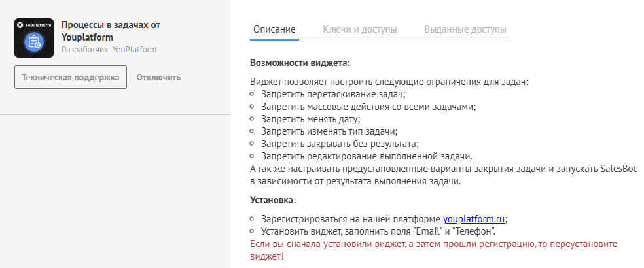Screen dimensions: 644x268
Task: Click Запретить редактирование выполненной задачи line
Action: coord(367,156)
